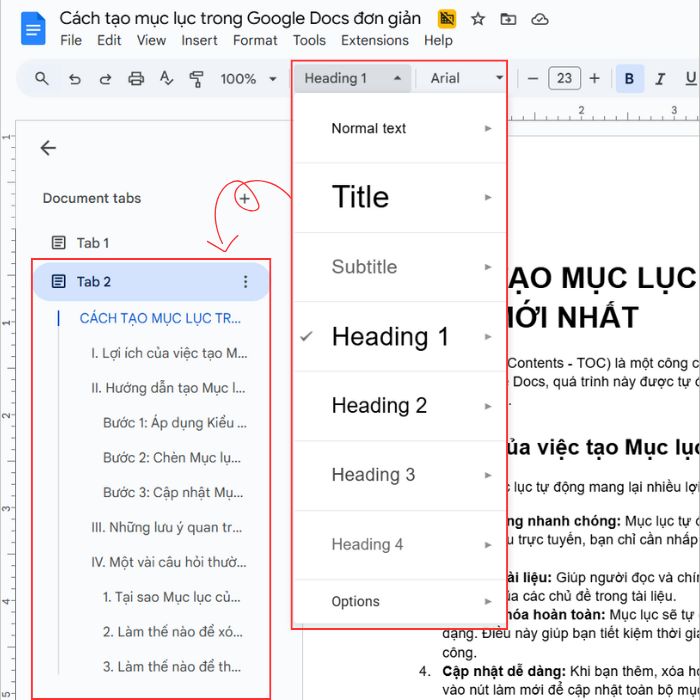Open the Extensions menu
700x700 pixels.
click(x=375, y=41)
